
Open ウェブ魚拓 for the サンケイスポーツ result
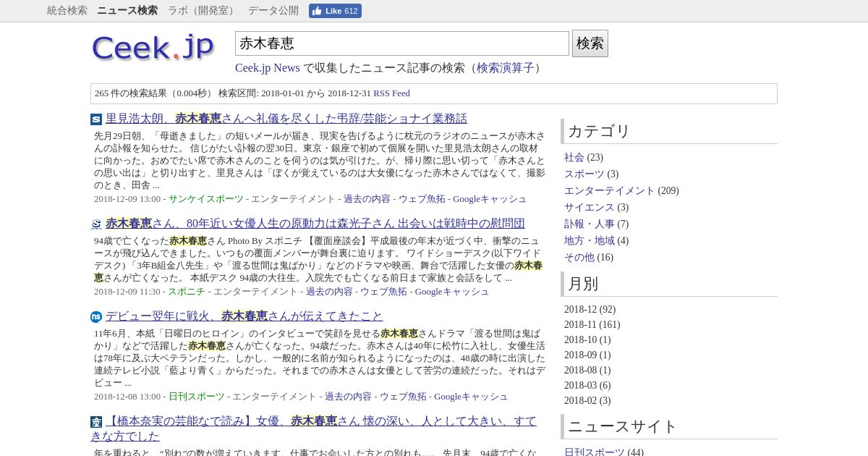pyautogui.click(x=422, y=199)
